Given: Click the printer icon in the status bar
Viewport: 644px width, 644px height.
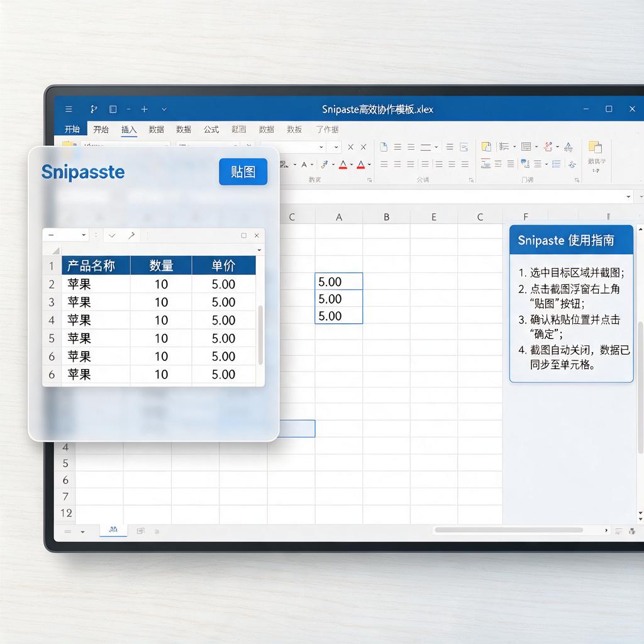Looking at the screenshot, I should pyautogui.click(x=632, y=531).
